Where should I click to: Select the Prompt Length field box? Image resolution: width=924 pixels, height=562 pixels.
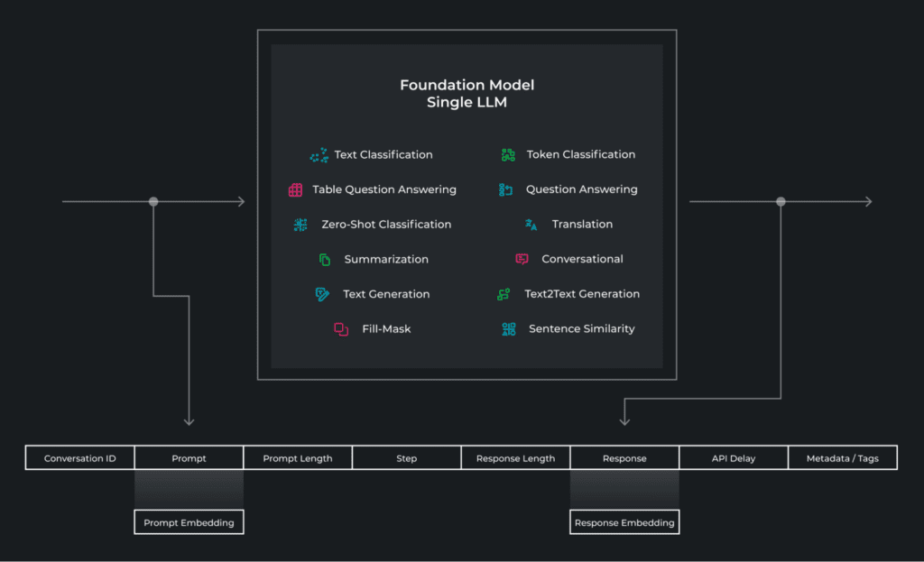click(x=298, y=457)
